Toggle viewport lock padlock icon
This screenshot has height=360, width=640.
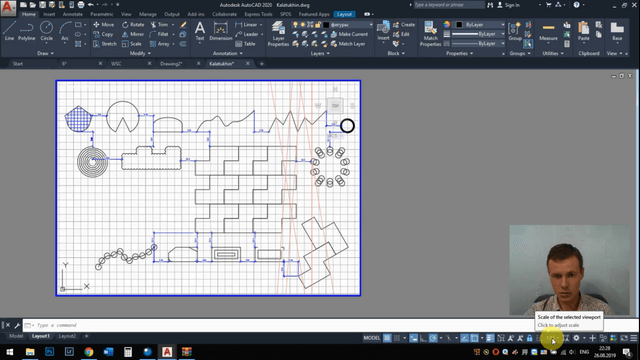[529, 338]
